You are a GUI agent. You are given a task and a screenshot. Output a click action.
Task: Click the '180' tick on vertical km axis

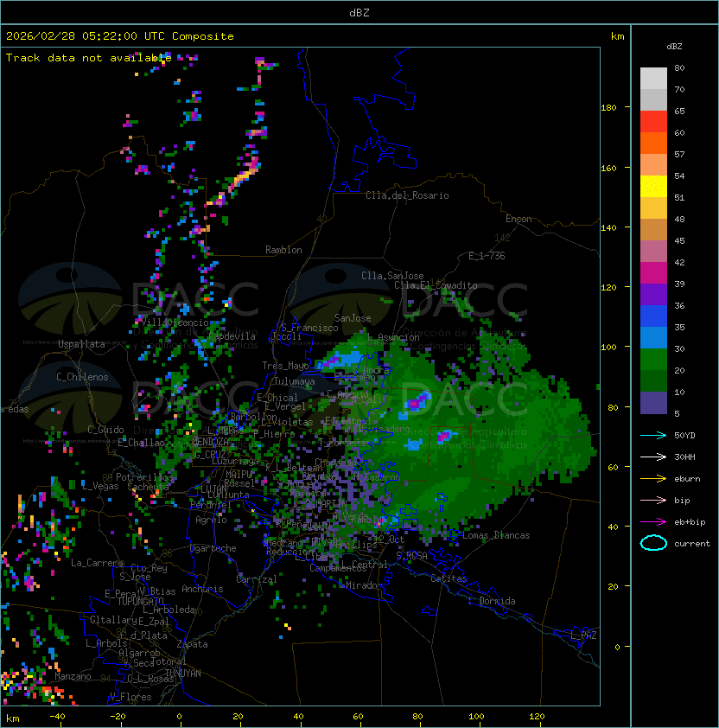coord(608,108)
